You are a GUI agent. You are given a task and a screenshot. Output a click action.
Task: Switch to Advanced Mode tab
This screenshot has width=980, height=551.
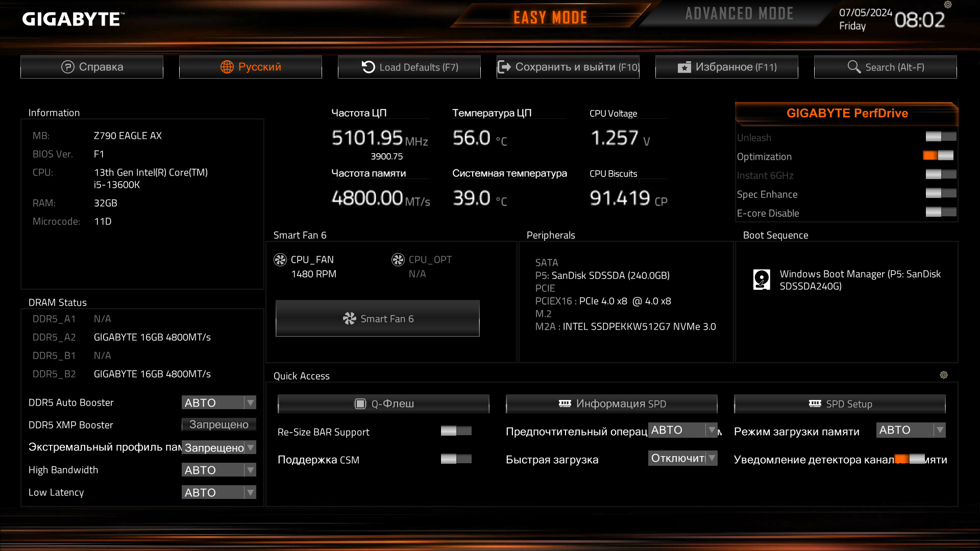point(739,14)
